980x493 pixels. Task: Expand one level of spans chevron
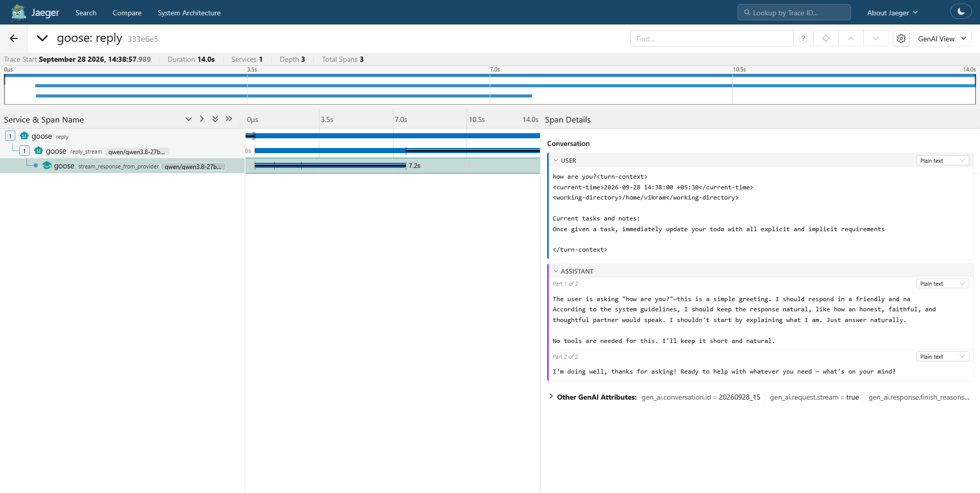202,119
